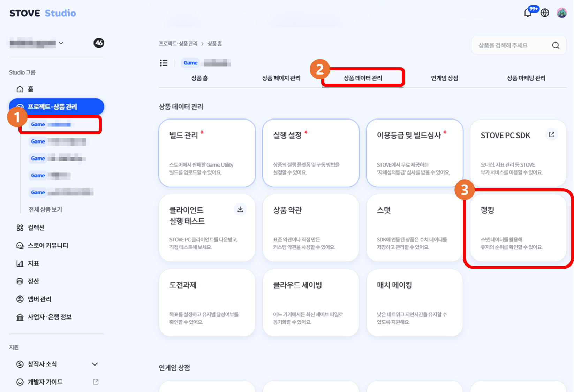Expand the 창작자 소식 chevron
Viewport: 574px width, 392px height.
[x=95, y=364]
